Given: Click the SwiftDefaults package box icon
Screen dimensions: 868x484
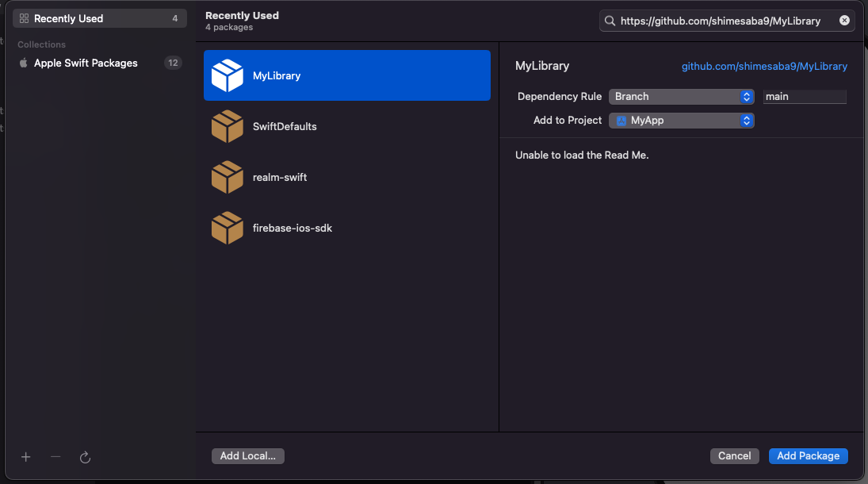Looking at the screenshot, I should coord(227,126).
